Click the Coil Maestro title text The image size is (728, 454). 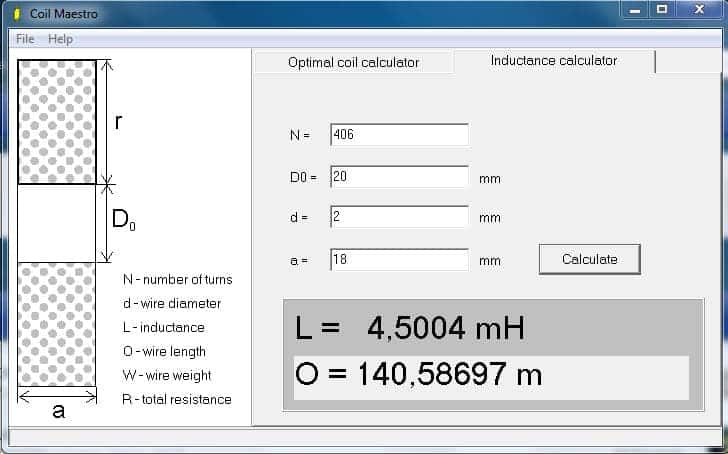[x=64, y=14]
